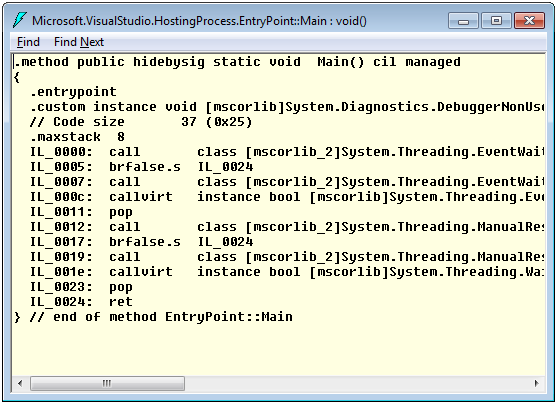Click the IL_0012 call instruction line

point(287,227)
